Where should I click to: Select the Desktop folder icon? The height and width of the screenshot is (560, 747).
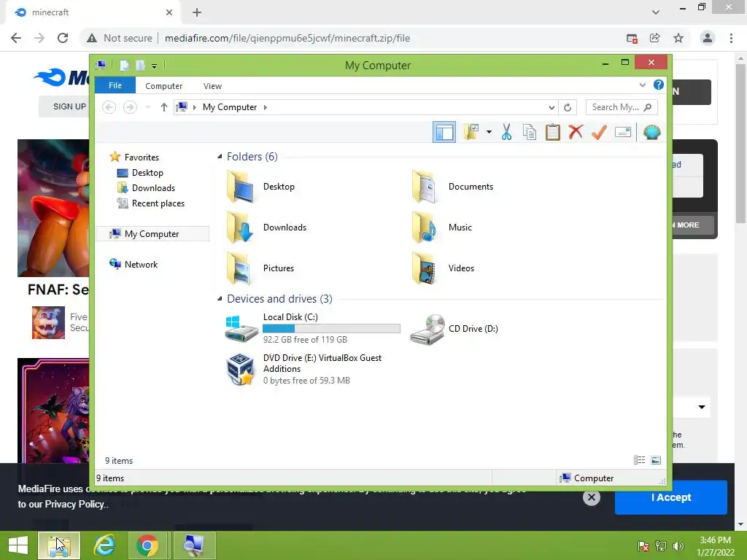pyautogui.click(x=240, y=187)
